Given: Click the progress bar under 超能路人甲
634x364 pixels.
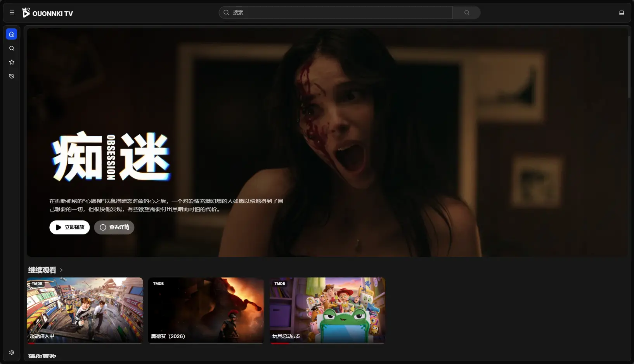Looking at the screenshot, I should click(x=85, y=343).
